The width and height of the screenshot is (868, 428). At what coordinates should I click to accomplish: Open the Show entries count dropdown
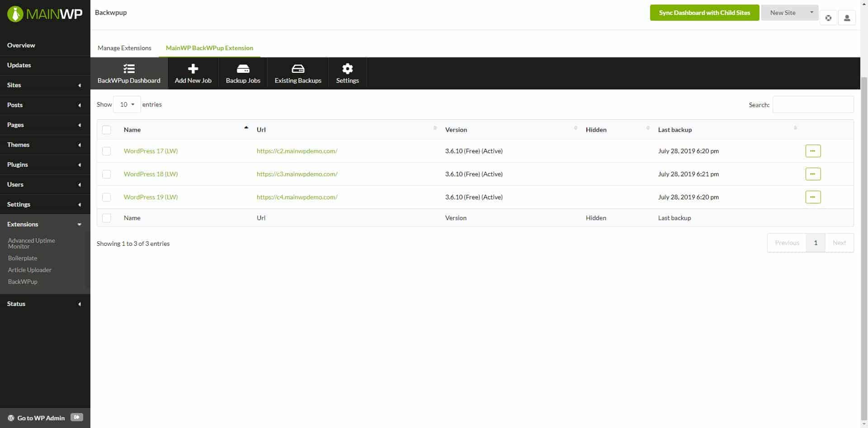127,104
